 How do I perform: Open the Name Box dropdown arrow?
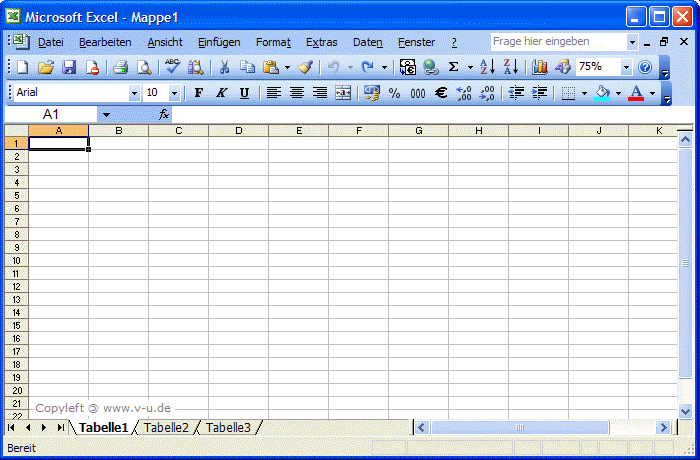(x=106, y=115)
